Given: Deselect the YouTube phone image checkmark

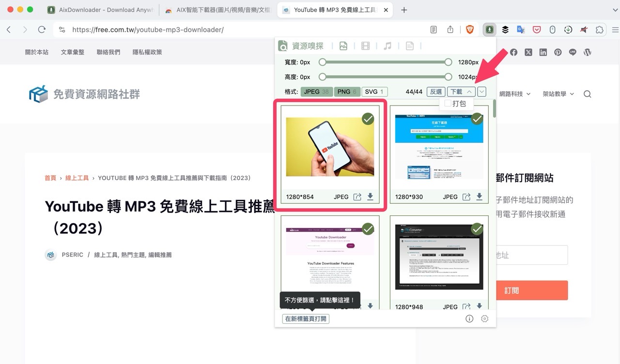Looking at the screenshot, I should pos(368,119).
